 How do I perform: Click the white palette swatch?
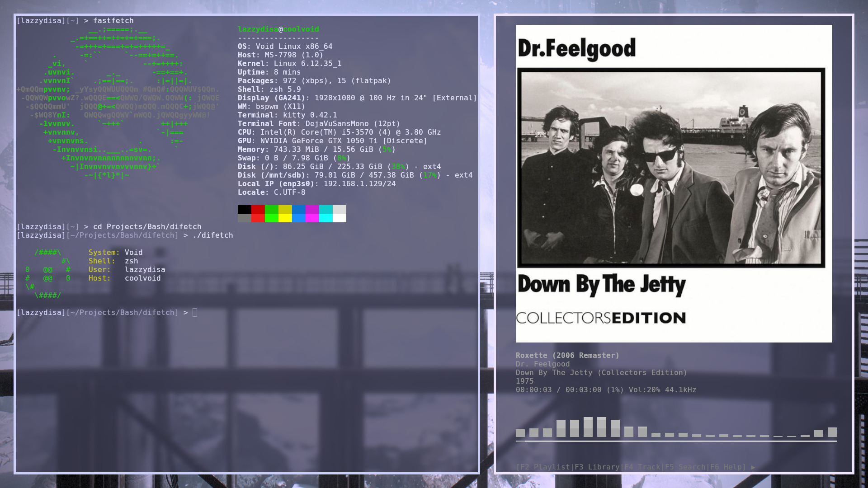pos(340,218)
